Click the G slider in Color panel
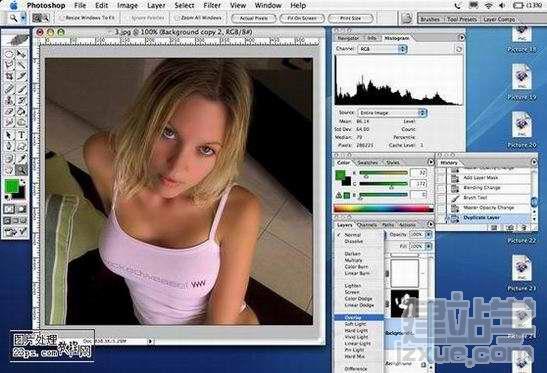The image size is (547, 373). (383, 184)
